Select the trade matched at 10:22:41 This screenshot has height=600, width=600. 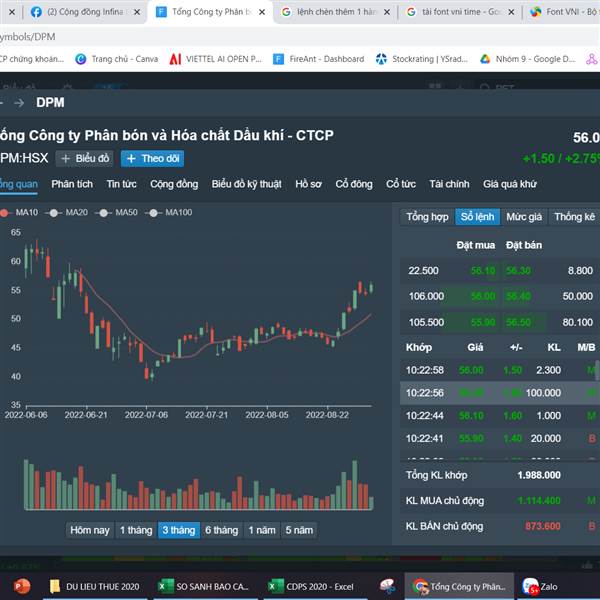pyautogui.click(x=500, y=439)
